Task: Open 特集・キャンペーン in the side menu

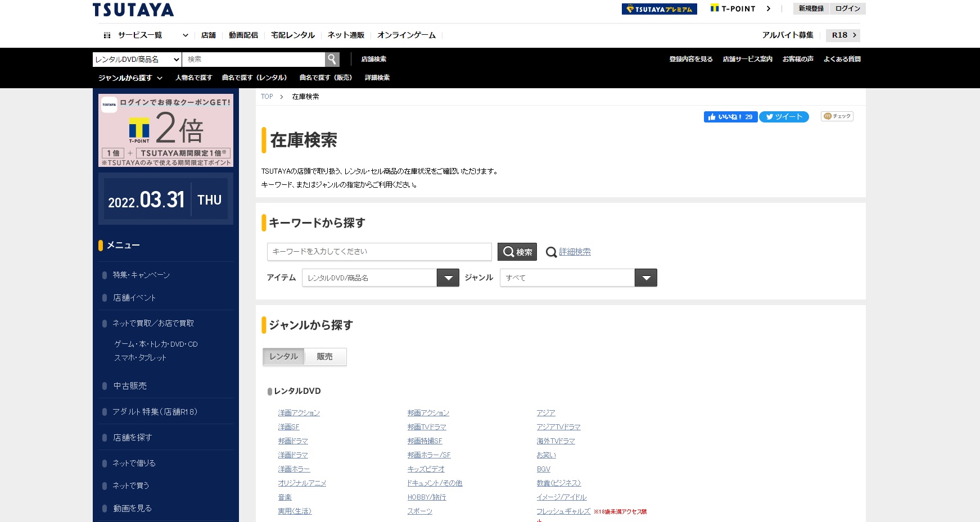Action: 141,275
